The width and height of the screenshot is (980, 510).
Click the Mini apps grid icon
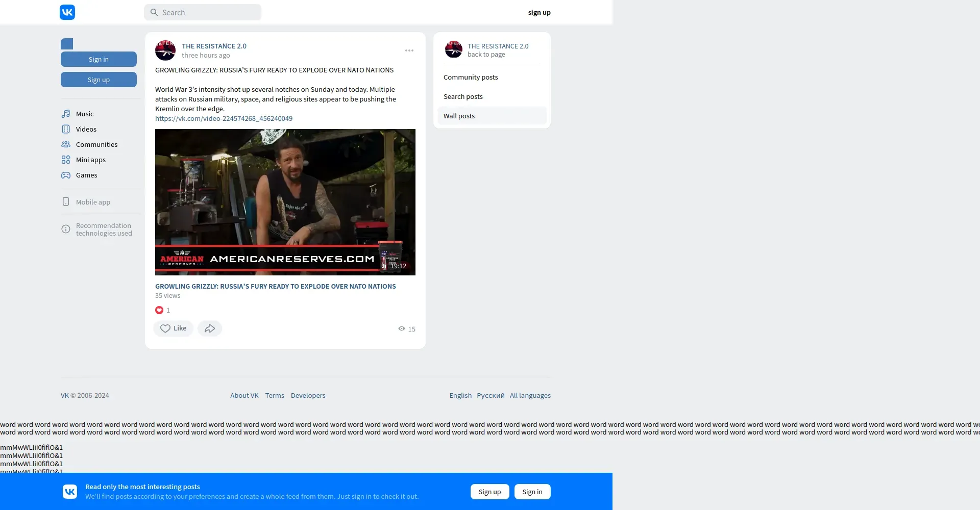66,160
